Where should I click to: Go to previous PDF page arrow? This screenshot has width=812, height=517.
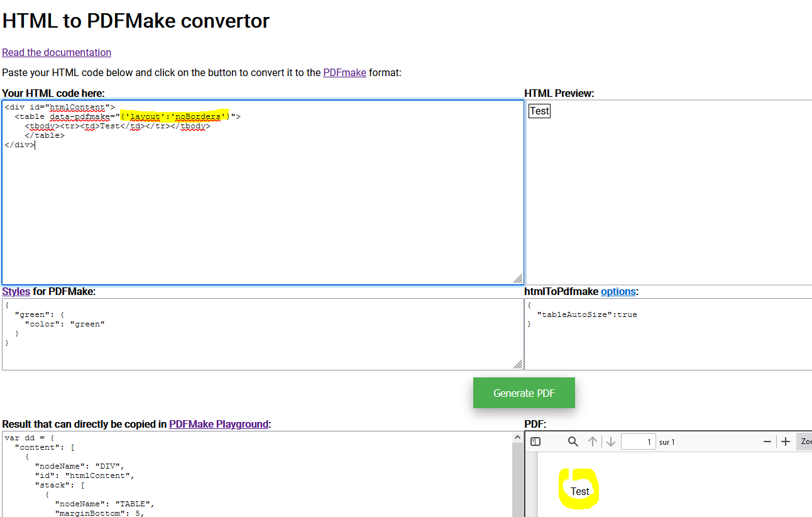(x=592, y=442)
